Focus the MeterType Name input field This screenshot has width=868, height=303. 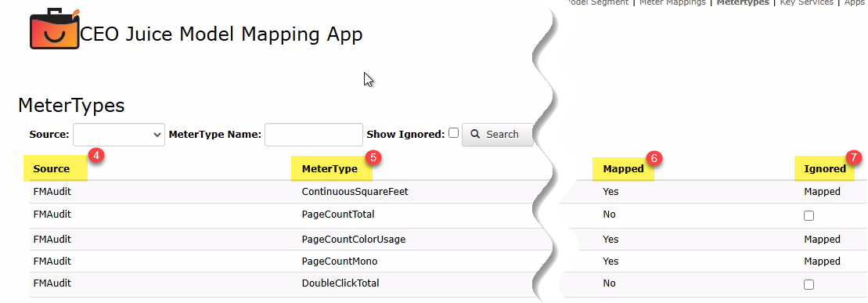tap(313, 134)
